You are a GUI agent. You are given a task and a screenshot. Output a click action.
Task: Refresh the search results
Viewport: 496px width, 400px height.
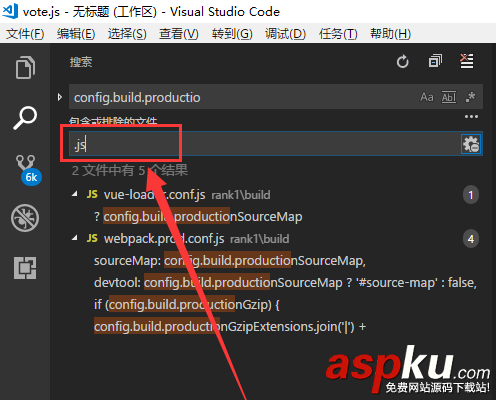402,62
